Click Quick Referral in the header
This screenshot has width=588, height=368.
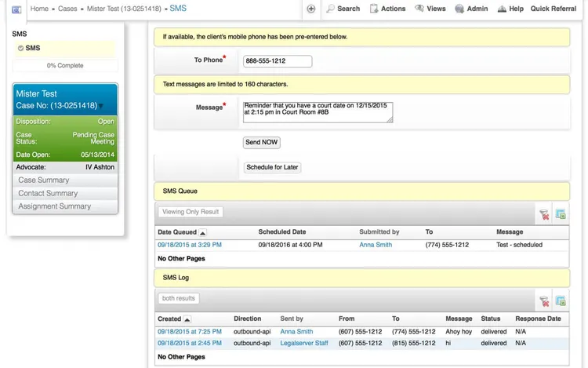pos(554,9)
